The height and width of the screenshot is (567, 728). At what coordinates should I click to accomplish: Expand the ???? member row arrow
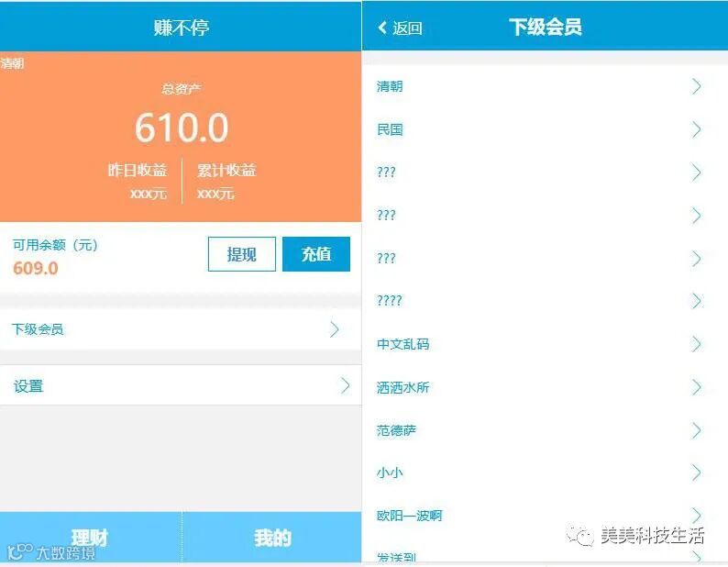(696, 301)
